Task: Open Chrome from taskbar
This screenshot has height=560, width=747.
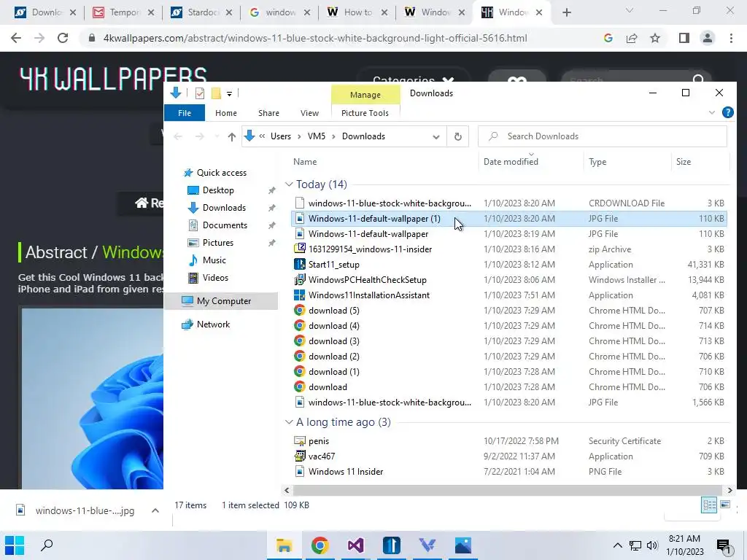Action: [320, 545]
